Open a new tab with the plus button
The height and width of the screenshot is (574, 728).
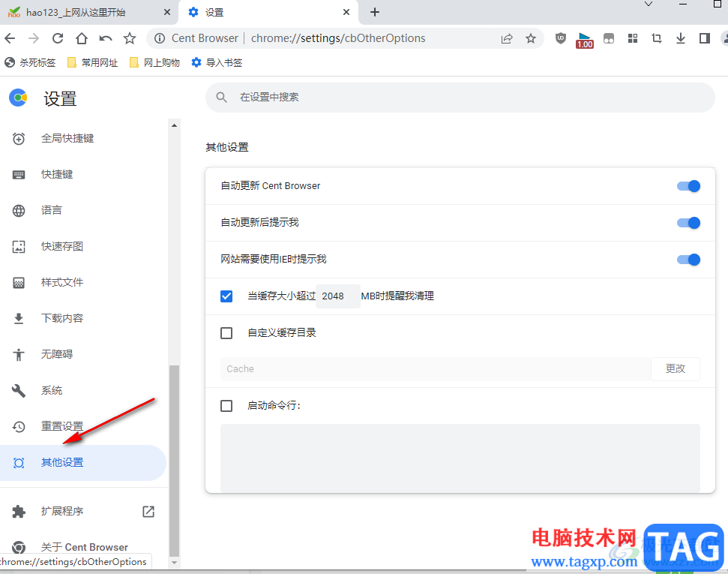375,13
